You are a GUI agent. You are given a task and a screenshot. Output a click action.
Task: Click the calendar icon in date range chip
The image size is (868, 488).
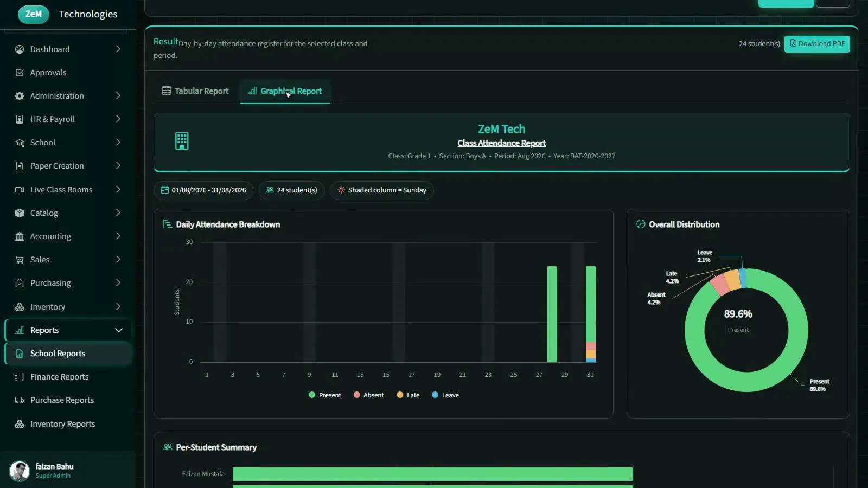(x=165, y=190)
